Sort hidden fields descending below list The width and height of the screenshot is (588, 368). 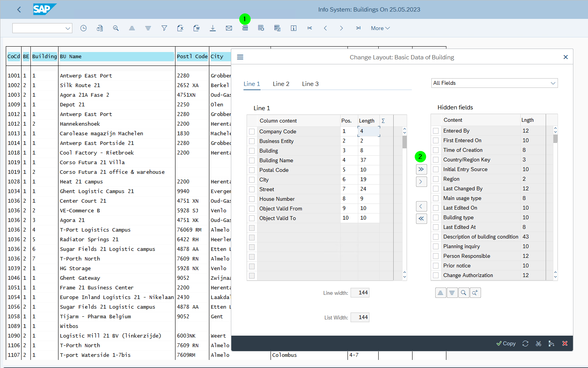(x=452, y=293)
